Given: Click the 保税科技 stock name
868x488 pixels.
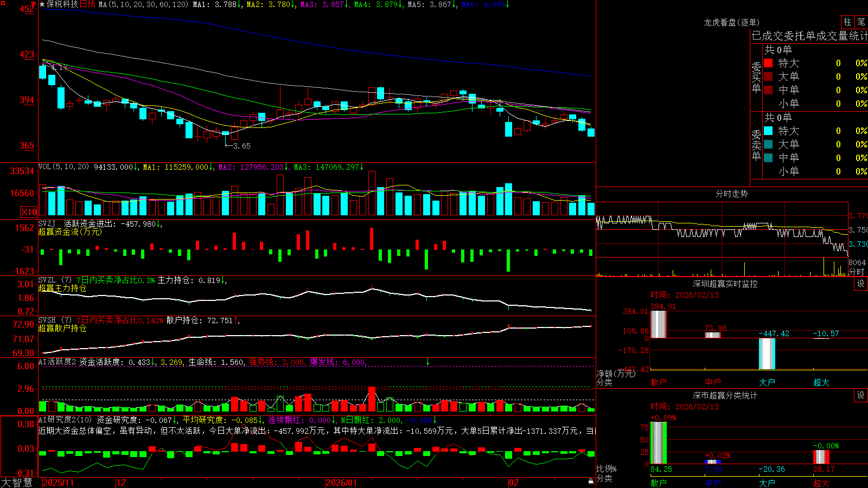Looking at the screenshot, I should point(62,4).
